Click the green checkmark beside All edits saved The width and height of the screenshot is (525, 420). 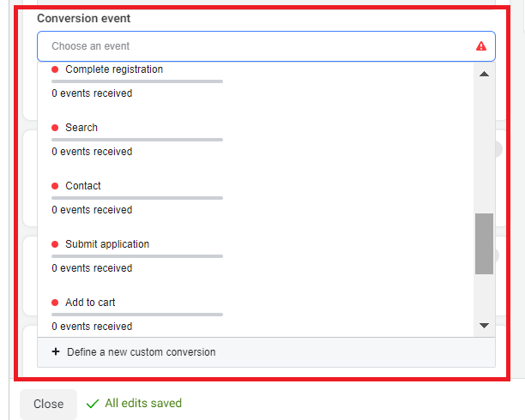click(x=93, y=403)
